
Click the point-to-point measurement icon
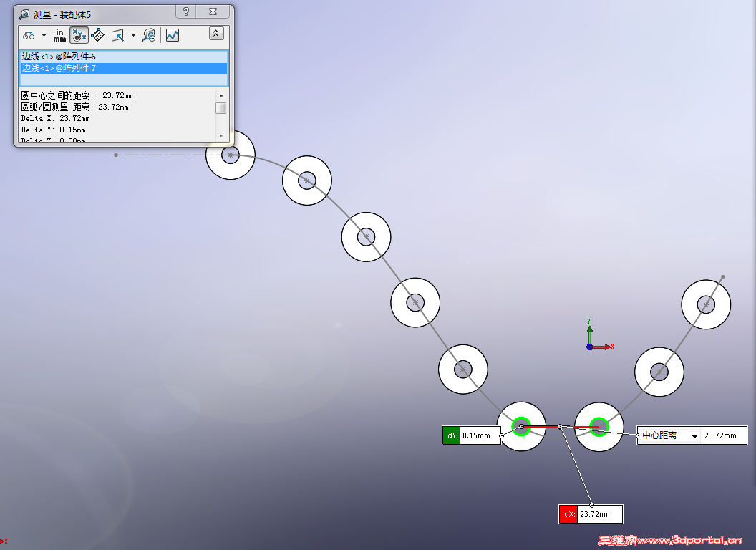point(97,35)
